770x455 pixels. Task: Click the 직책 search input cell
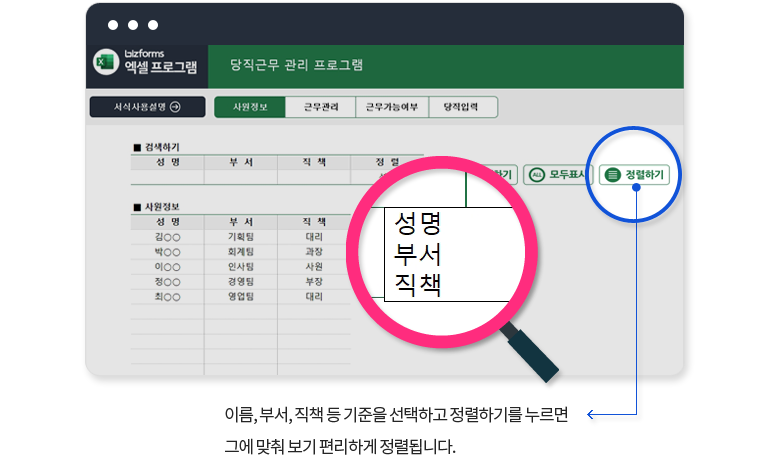314,177
